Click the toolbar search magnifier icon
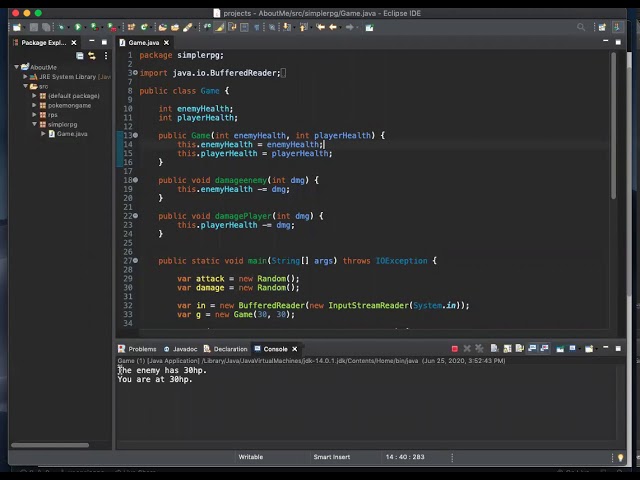Image resolution: width=640 pixels, height=480 pixels. pyautogui.click(x=581, y=27)
